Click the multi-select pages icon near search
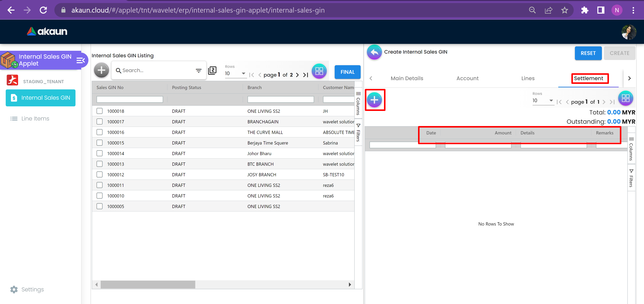 (x=212, y=70)
